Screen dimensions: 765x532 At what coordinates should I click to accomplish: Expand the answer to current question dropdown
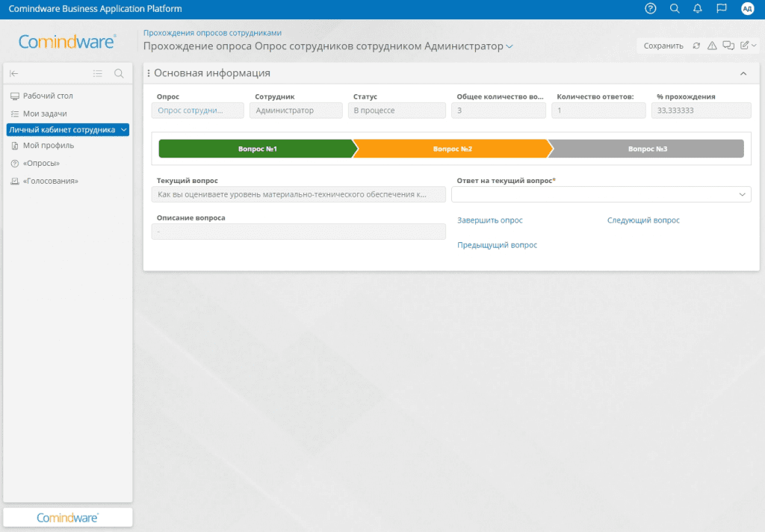pyautogui.click(x=743, y=194)
